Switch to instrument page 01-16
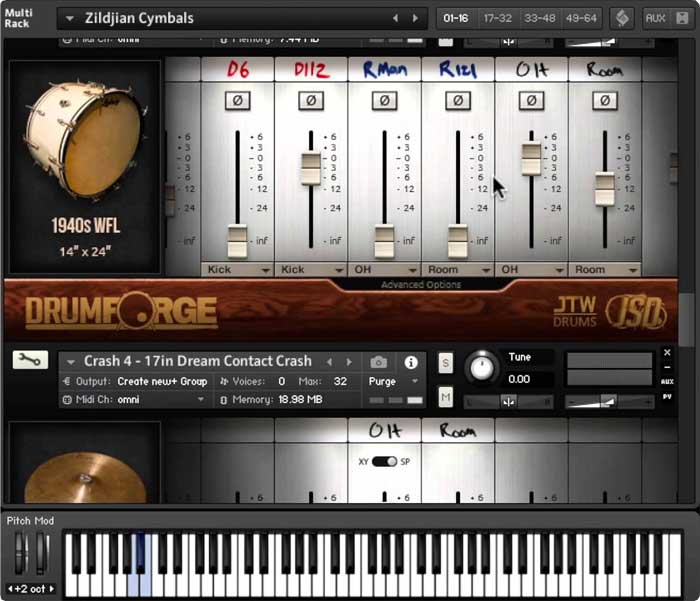Viewport: 700px width, 601px height. [455, 18]
